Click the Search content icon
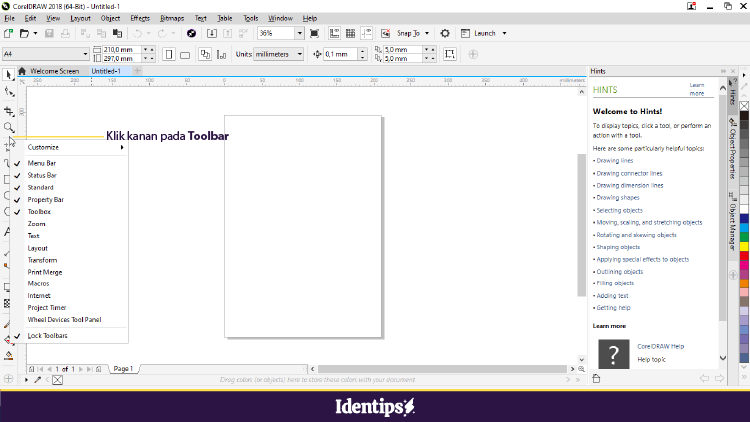The height and width of the screenshot is (422, 750). [191, 33]
